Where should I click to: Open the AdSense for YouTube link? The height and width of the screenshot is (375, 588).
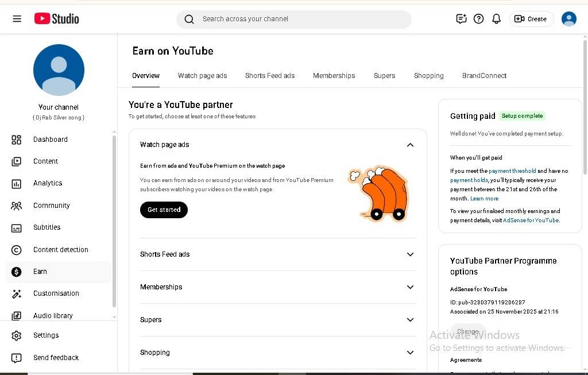coord(531,221)
